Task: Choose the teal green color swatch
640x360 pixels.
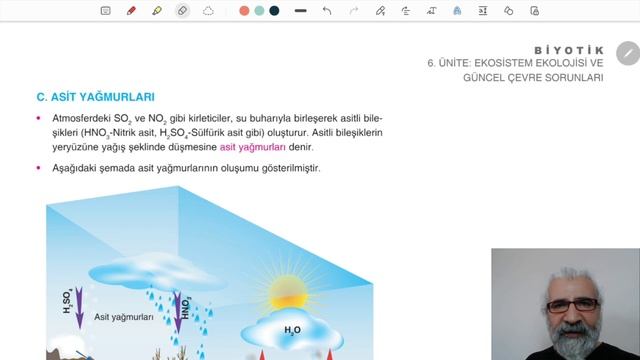Action: point(259,11)
